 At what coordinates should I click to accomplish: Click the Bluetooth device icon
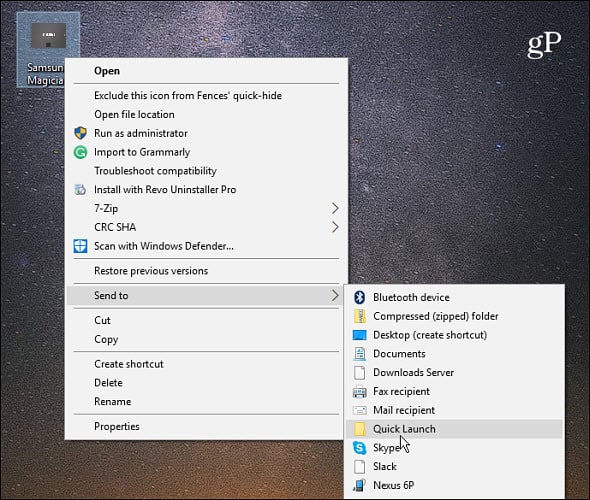click(360, 297)
